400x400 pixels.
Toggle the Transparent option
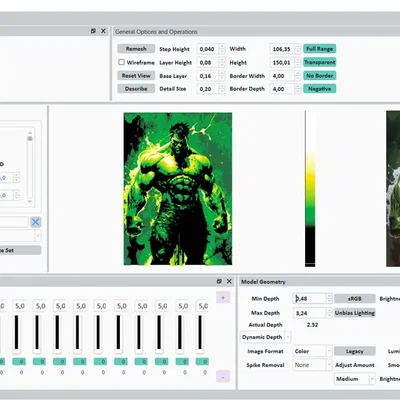tap(319, 62)
